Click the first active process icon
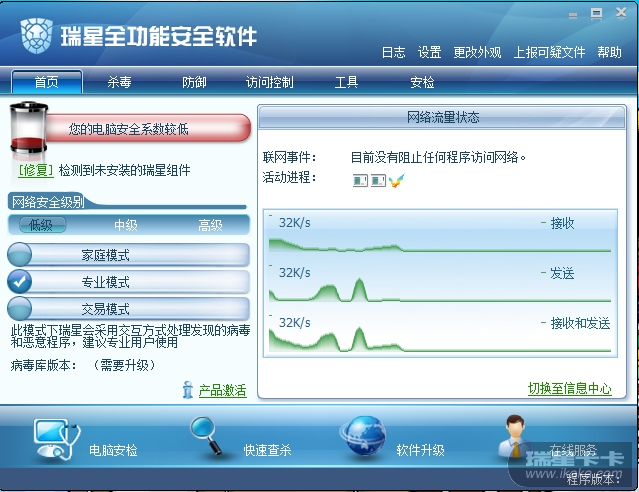Viewport: 639px width, 492px height. (360, 180)
